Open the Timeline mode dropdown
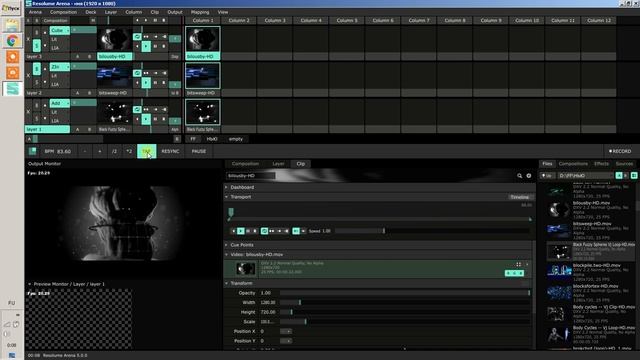This screenshot has height=360, width=640. click(x=521, y=197)
